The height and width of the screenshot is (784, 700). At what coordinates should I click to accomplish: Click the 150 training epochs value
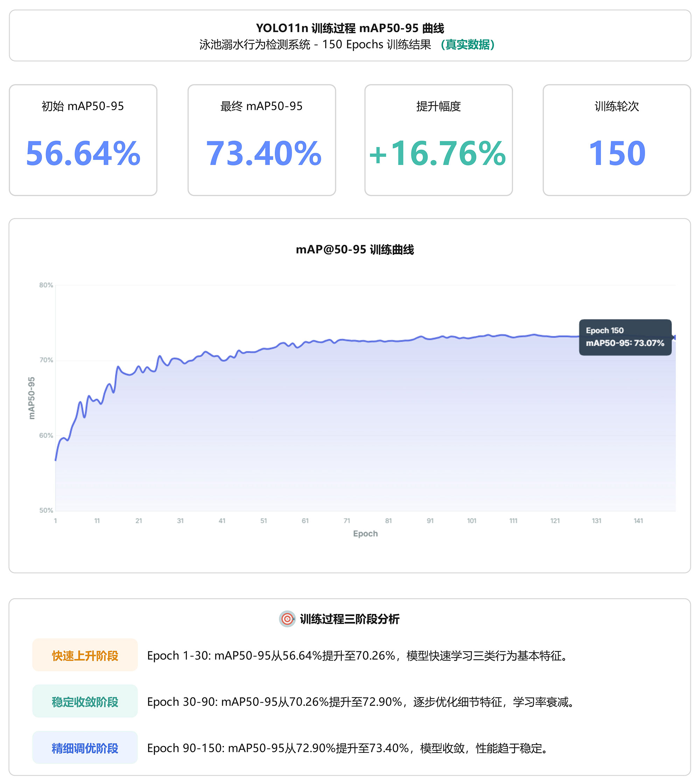617,154
